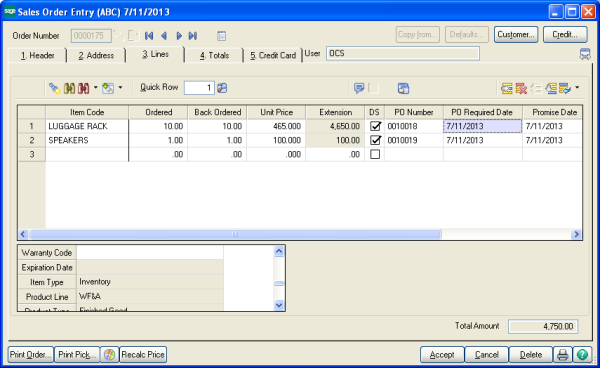The image size is (600, 368).
Task: Open the blue comment bubble icon
Action: (359, 88)
